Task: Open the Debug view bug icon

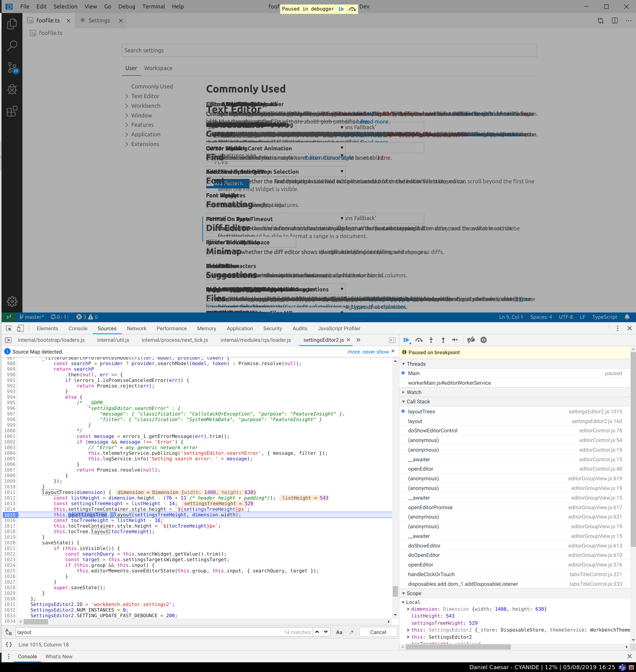Action: click(12, 89)
